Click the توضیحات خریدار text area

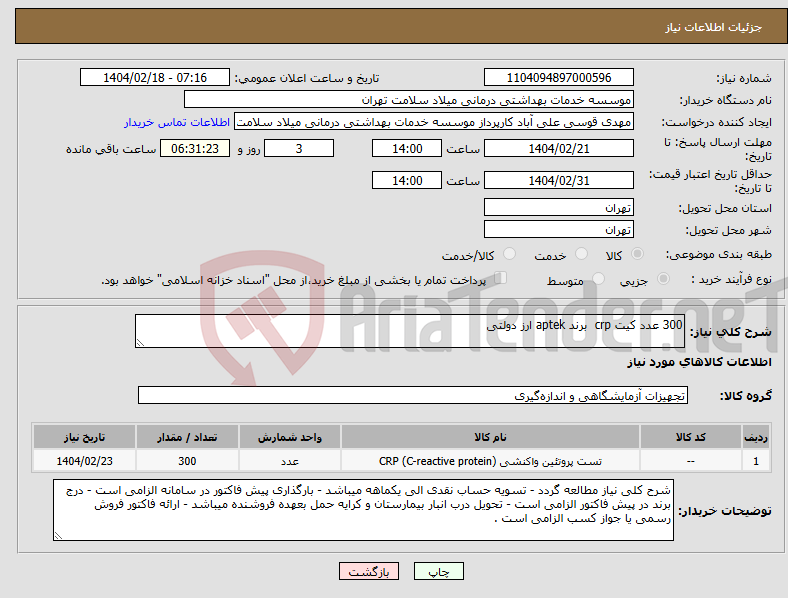pos(363,510)
